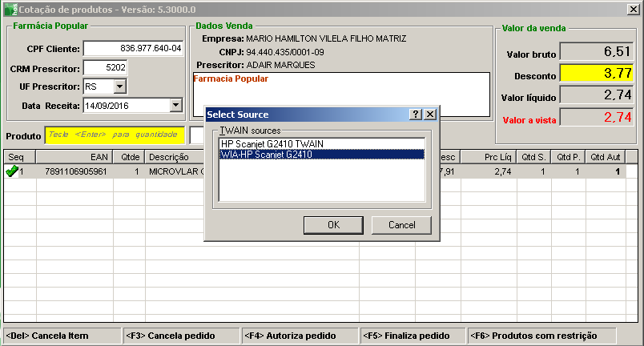The height and width of the screenshot is (346, 644).
Task: Click the CRM Prescritor field
Action: point(105,68)
